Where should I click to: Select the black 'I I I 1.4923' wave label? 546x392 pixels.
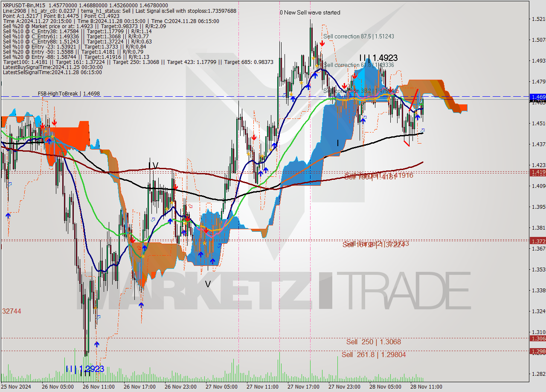coord(378,58)
